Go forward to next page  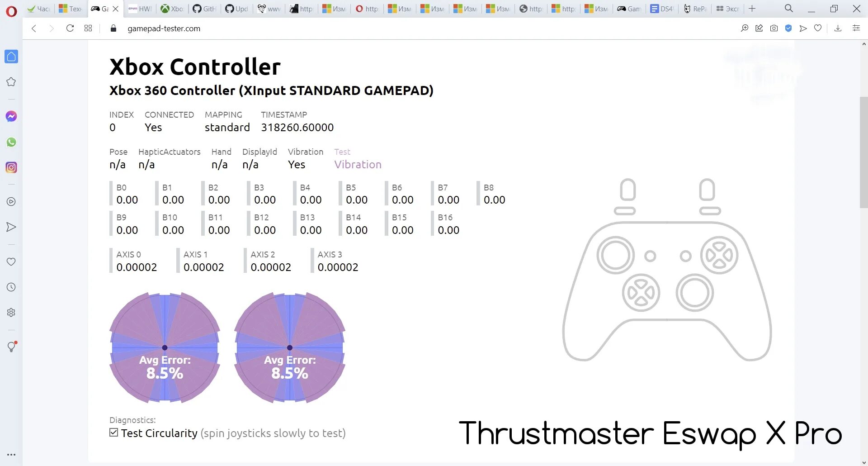(51, 29)
